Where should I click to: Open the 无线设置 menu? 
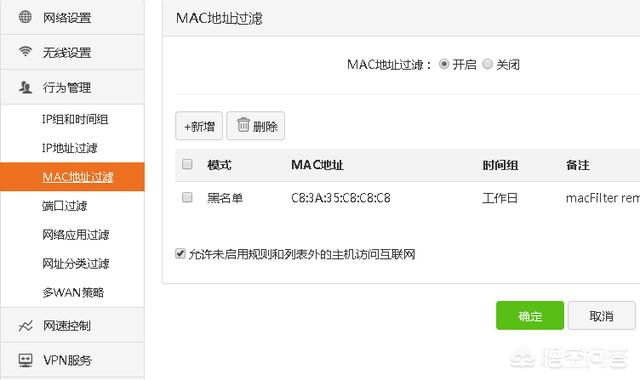pos(72,52)
